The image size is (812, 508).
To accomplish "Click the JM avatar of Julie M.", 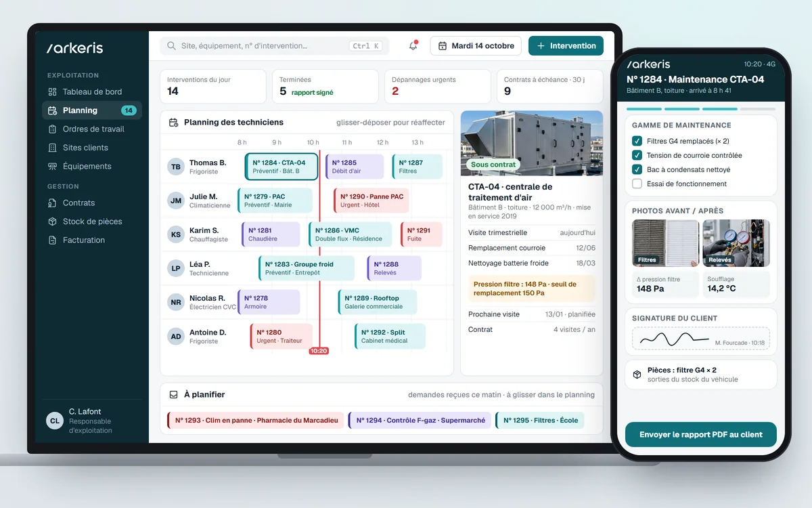I will tap(176, 200).
